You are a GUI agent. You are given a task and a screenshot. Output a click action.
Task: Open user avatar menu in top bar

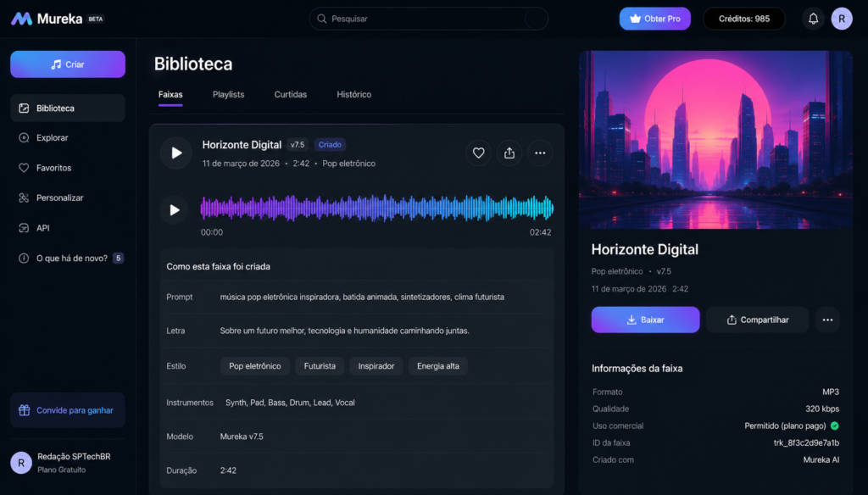(x=842, y=19)
